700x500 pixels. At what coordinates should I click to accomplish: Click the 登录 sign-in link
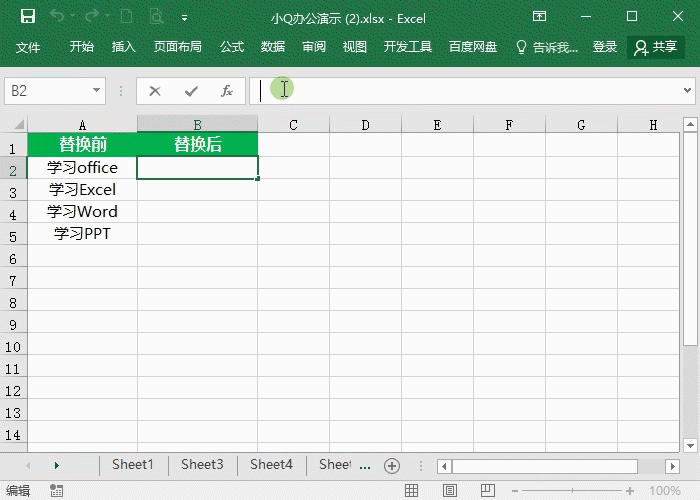[605, 46]
